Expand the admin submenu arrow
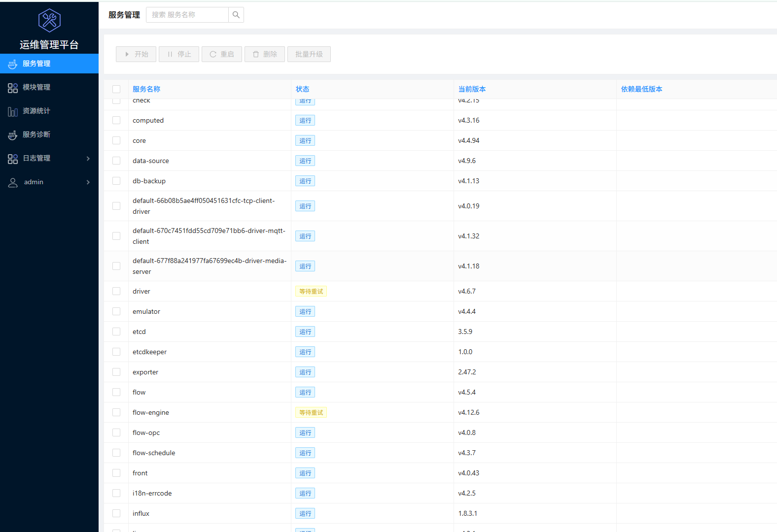The image size is (777, 532). (x=88, y=182)
